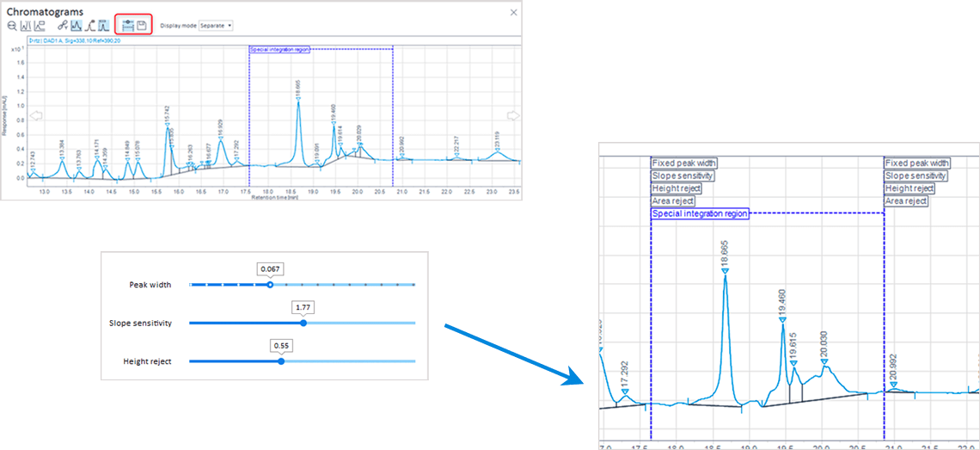
Task: Toggle the highlighted peak region icon
Action: point(103,26)
